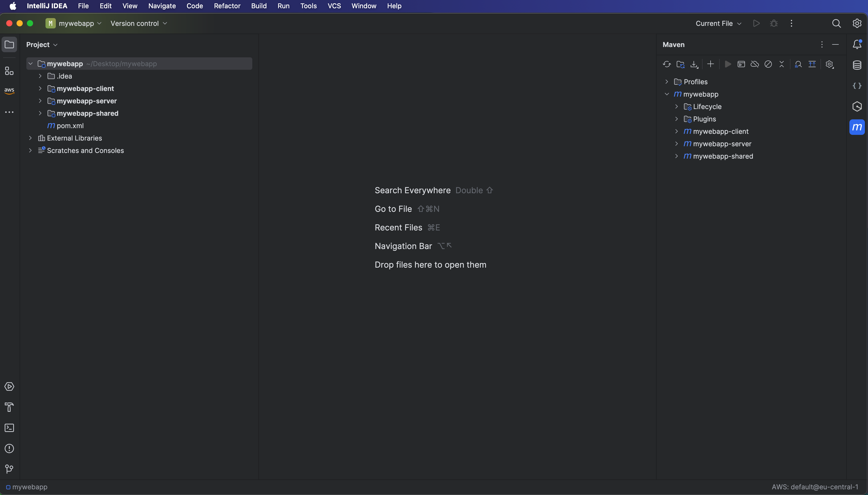
Task: Select mywebapp-server in Maven panel
Action: (722, 144)
